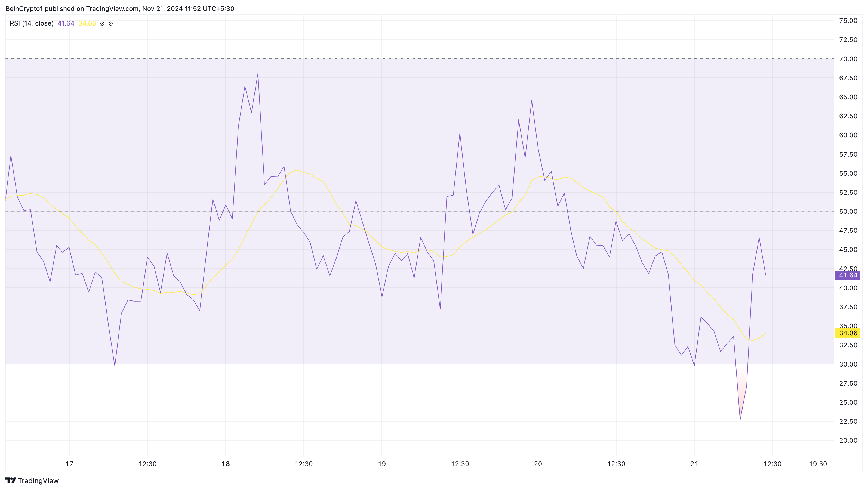Click the 50.00 midline level label
Screen dimensions: 868x490
point(848,212)
